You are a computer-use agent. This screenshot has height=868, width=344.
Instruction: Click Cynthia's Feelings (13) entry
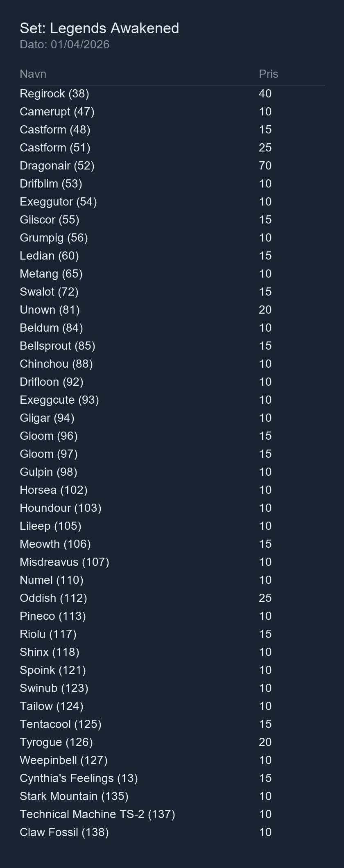tap(79, 778)
